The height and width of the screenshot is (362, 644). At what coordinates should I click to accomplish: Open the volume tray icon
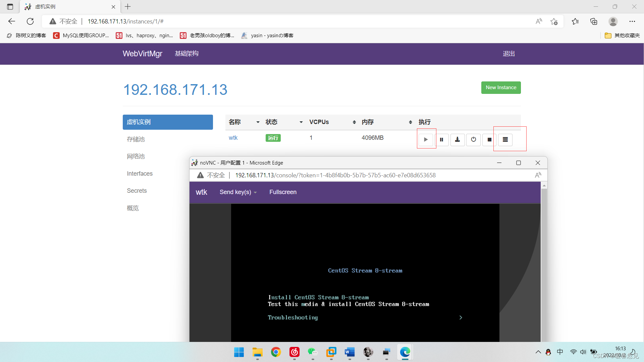coord(583,352)
